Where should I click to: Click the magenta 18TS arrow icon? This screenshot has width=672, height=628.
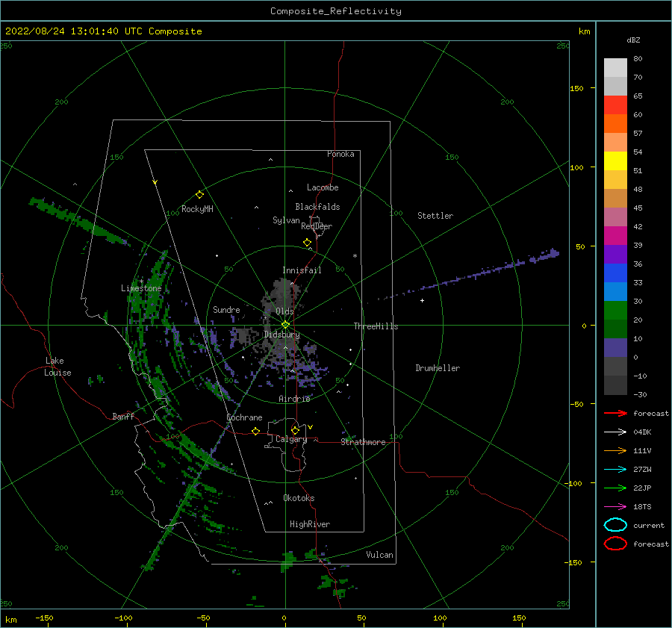(615, 507)
